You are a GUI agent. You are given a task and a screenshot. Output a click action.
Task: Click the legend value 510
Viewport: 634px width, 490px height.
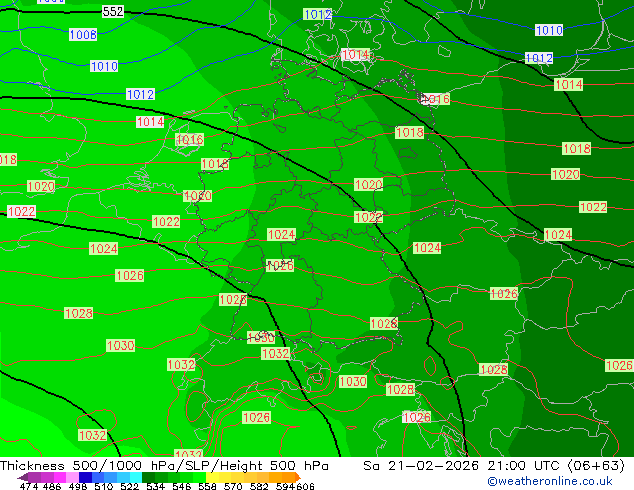[104, 486]
